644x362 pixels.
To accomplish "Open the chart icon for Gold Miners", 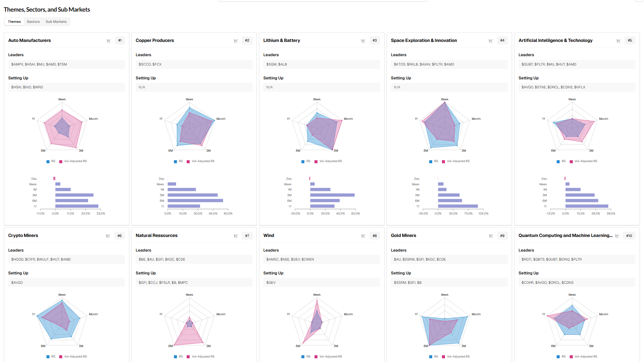I will [491, 236].
